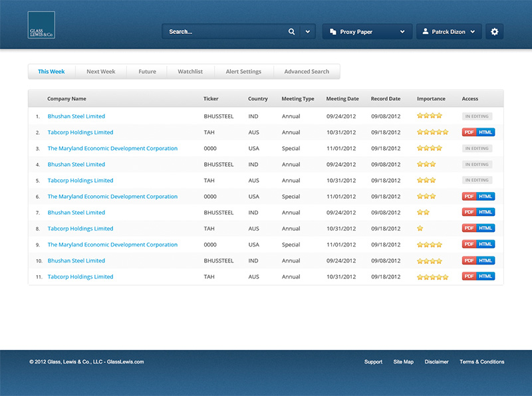The width and height of the screenshot is (532, 396).
Task: Click PDF badge in row 11
Action: tap(469, 276)
